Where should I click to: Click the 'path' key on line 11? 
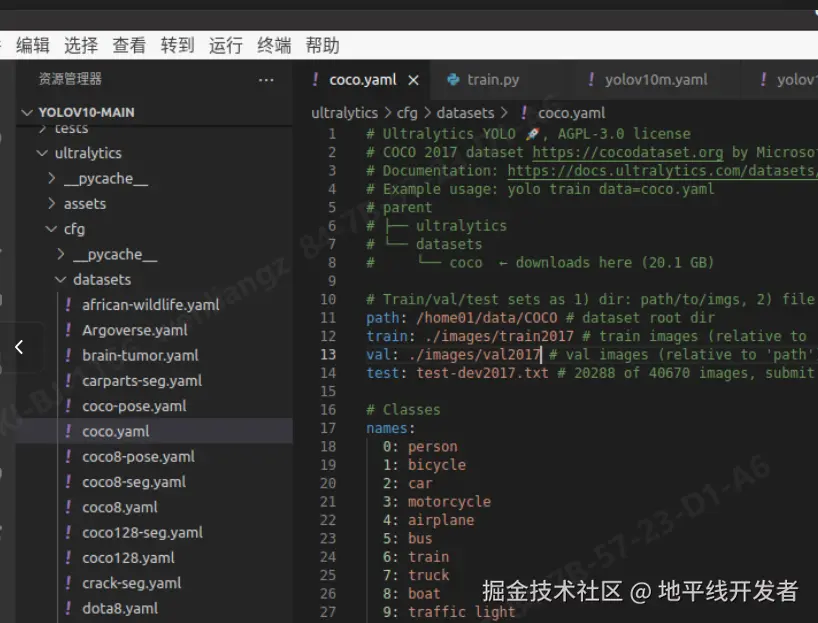(382, 318)
